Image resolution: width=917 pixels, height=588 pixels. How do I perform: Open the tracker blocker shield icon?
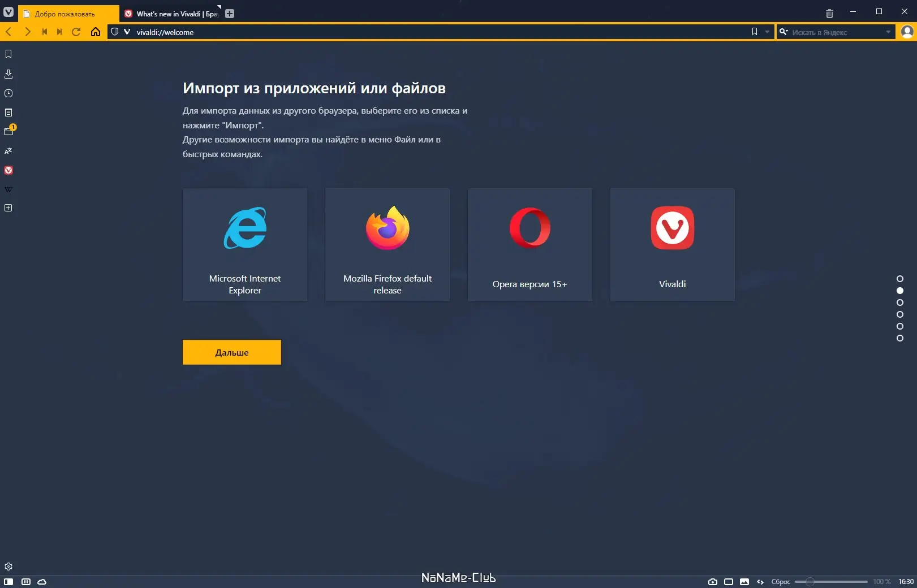(115, 32)
